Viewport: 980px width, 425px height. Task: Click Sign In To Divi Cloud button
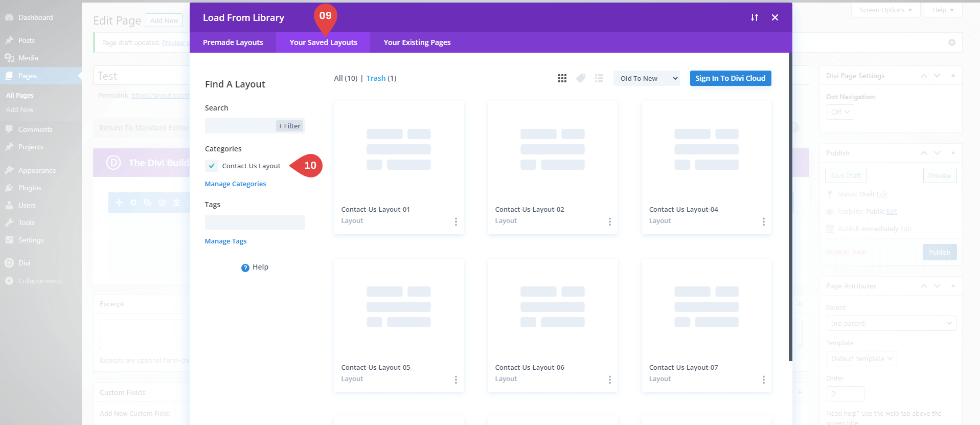pos(731,78)
